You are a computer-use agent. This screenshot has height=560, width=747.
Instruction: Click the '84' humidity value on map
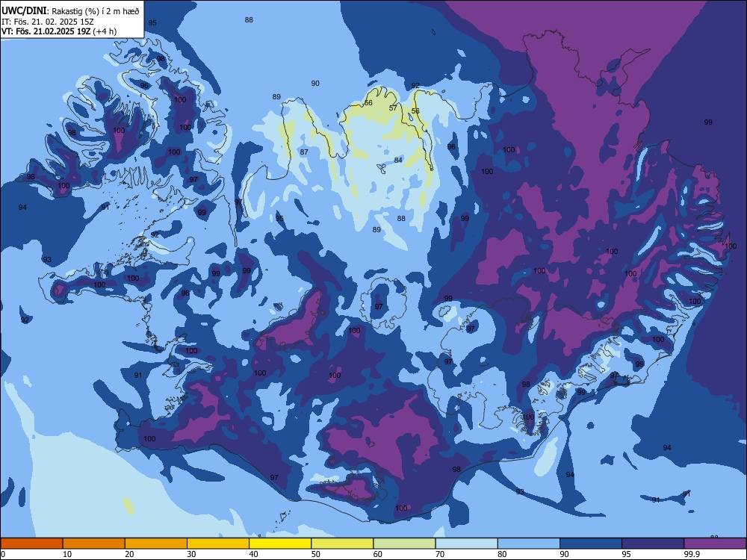coord(398,160)
